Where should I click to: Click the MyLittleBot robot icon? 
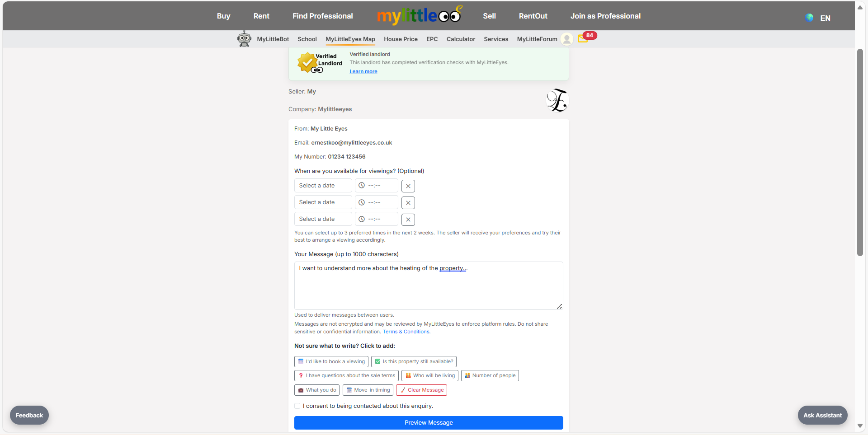click(244, 39)
